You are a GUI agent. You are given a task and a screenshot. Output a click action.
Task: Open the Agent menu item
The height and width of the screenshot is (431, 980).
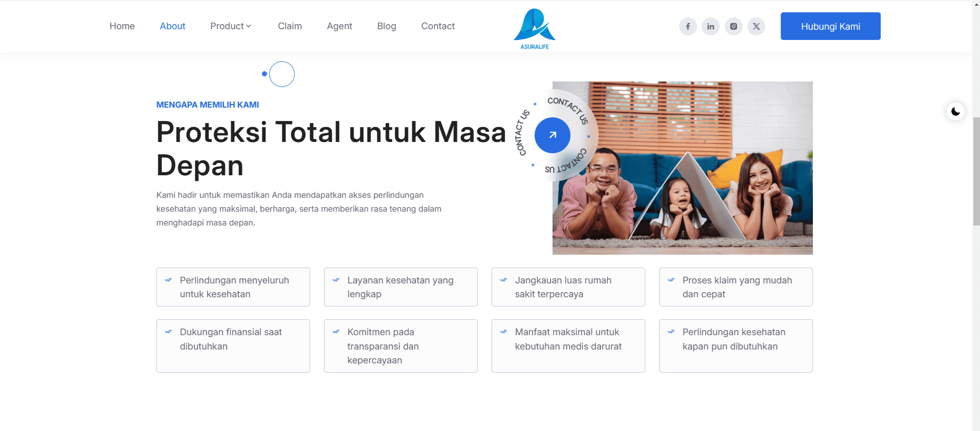[x=339, y=26]
